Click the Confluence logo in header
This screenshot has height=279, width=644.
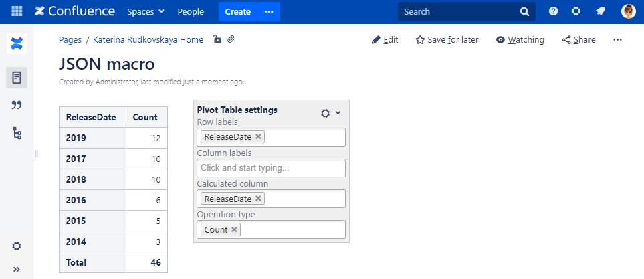coord(74,11)
